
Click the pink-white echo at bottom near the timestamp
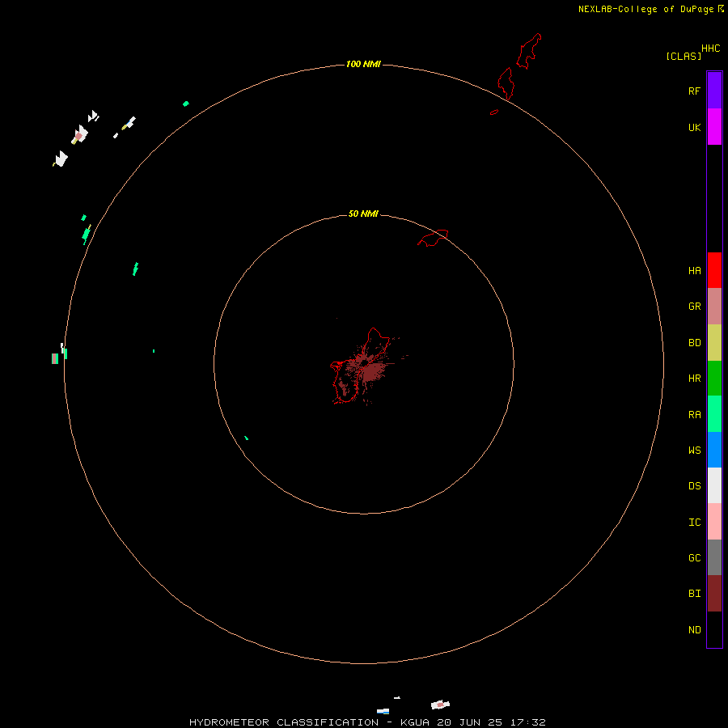point(440,705)
